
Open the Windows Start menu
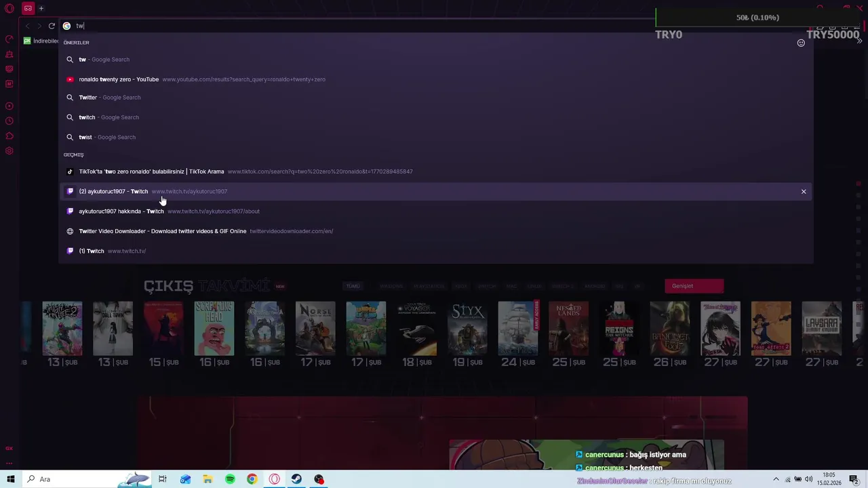click(x=10, y=479)
